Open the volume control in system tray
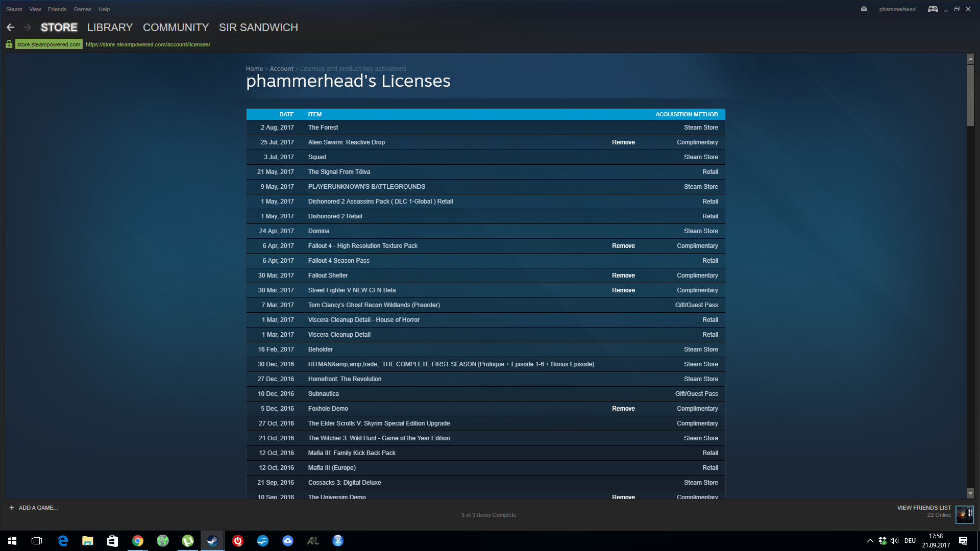 click(x=894, y=541)
